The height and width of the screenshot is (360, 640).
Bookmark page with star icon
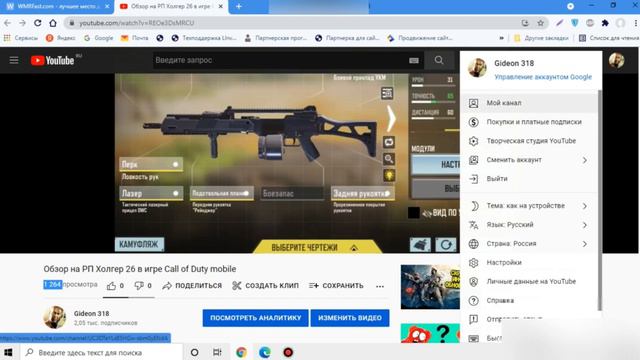click(x=540, y=23)
